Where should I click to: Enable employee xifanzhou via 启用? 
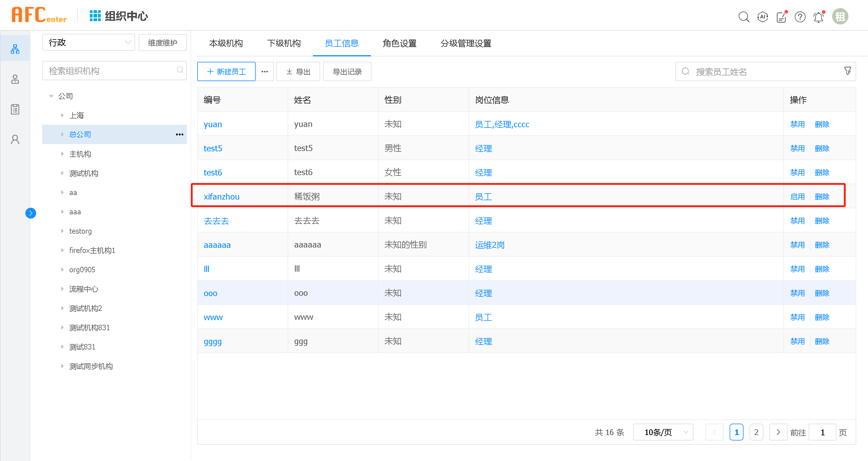click(x=797, y=197)
